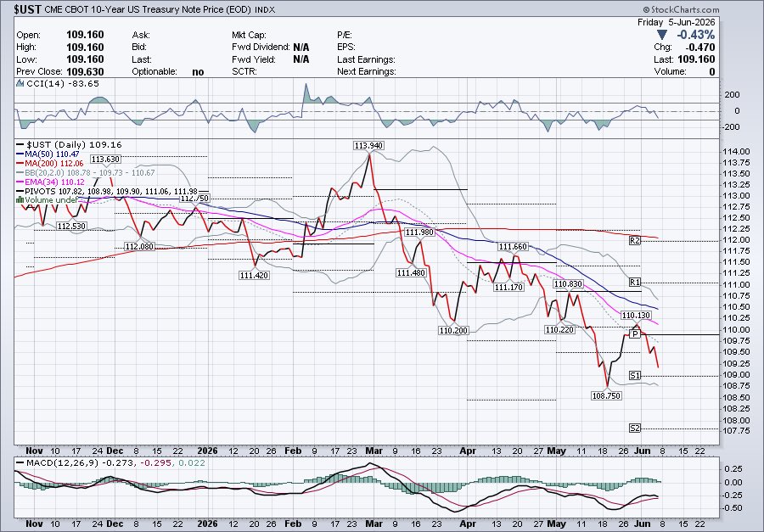Click the 113.630 price label
The height and width of the screenshot is (532, 764).
[105, 159]
